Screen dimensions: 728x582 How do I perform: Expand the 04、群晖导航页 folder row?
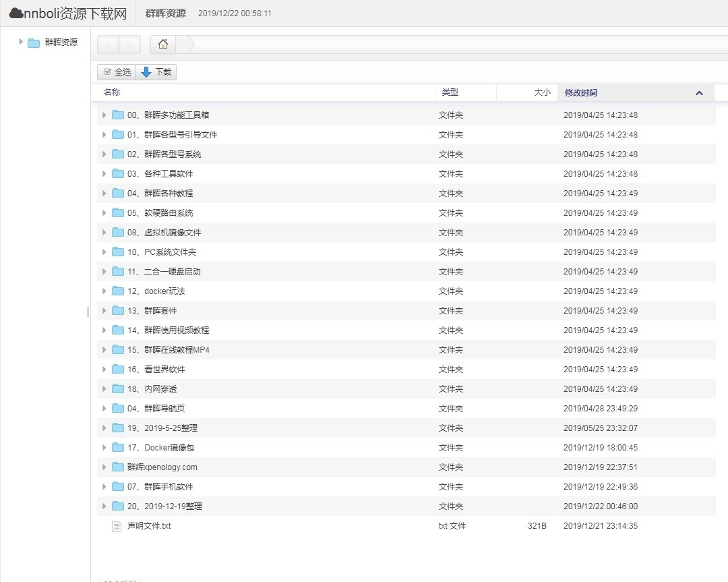click(104, 408)
